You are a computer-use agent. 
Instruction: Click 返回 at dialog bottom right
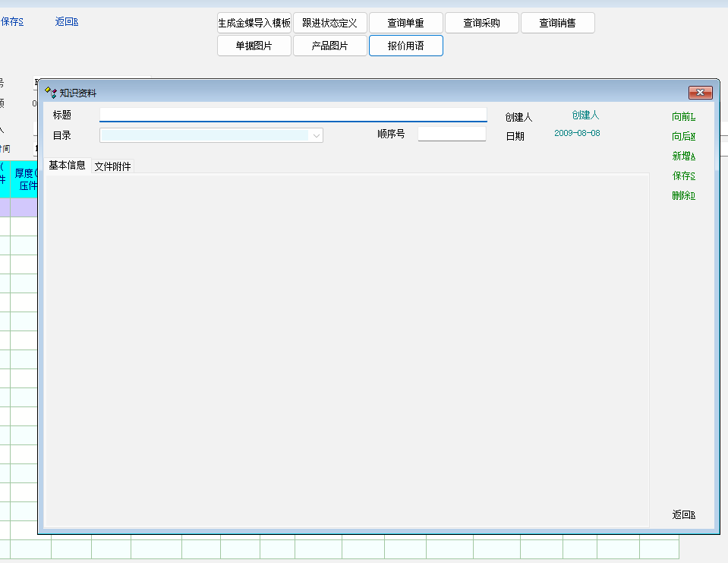pyautogui.click(x=683, y=515)
